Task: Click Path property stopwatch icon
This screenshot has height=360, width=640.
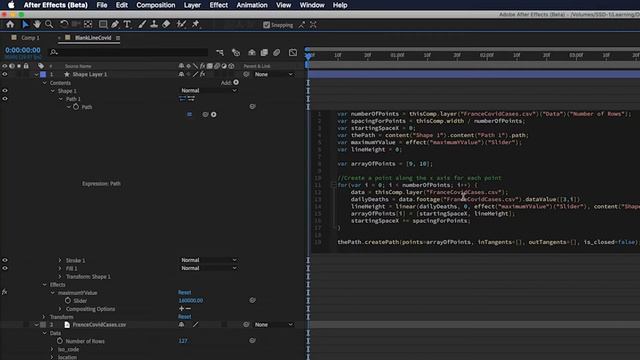Action: [x=76, y=107]
